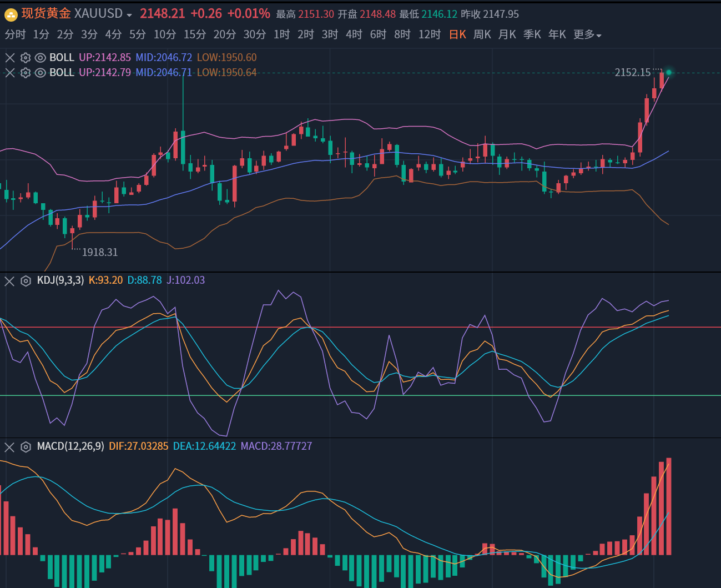Viewport: 721px width, 588px height.
Task: Click the K:93.20 value
Action: click(x=105, y=280)
